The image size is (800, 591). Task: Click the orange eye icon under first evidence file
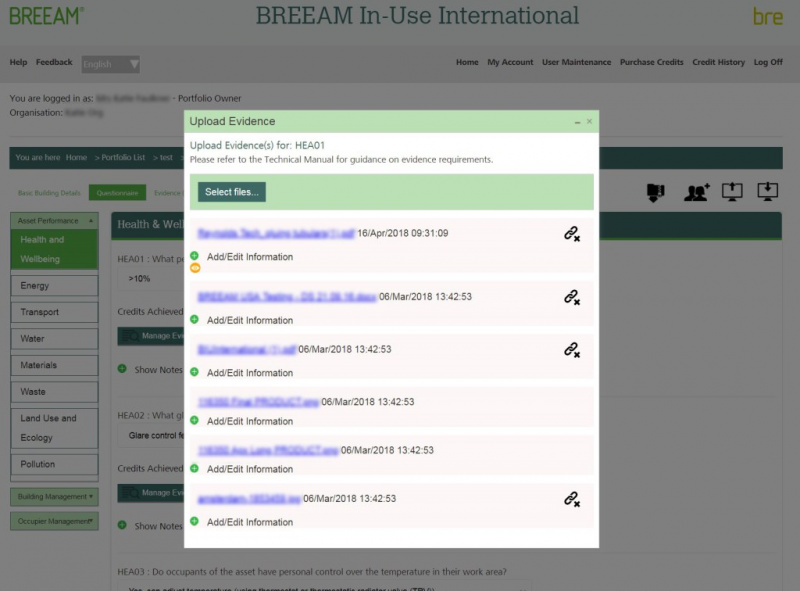195,268
